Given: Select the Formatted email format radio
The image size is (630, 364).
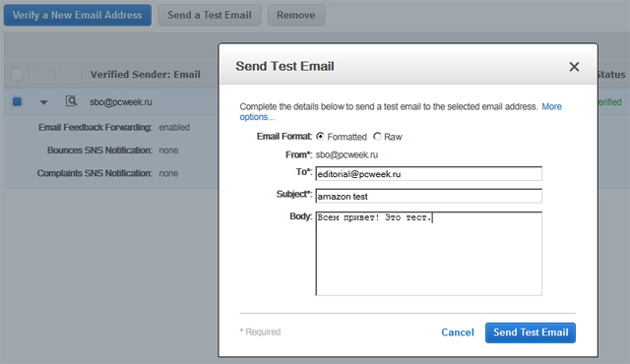Looking at the screenshot, I should (x=320, y=137).
